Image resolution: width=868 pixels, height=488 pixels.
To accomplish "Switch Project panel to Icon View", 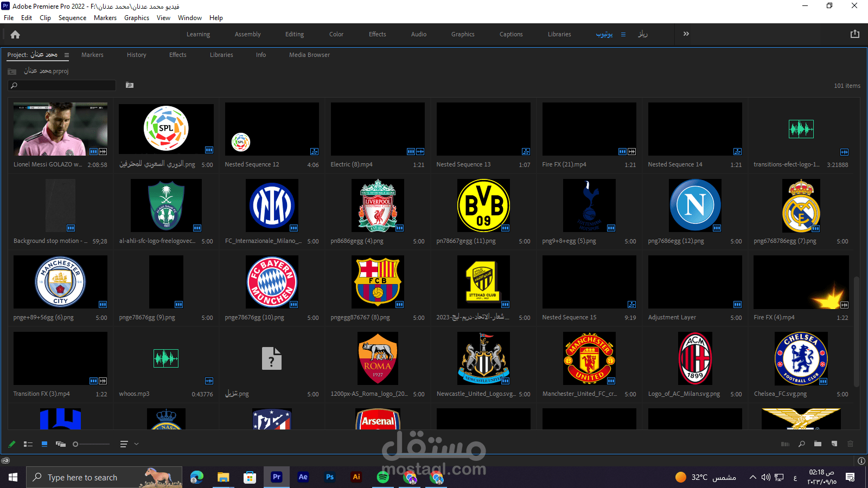I will (x=44, y=444).
